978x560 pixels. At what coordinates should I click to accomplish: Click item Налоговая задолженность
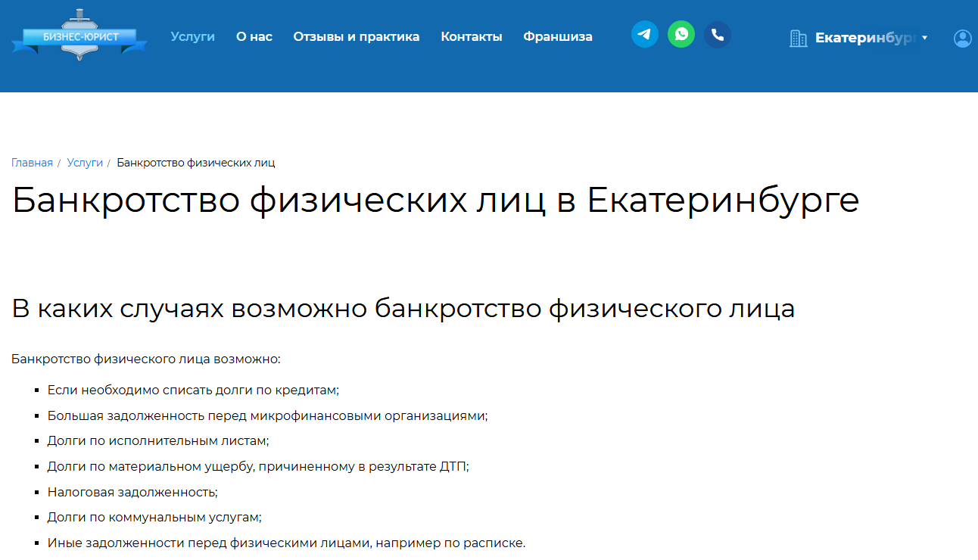click(x=132, y=492)
